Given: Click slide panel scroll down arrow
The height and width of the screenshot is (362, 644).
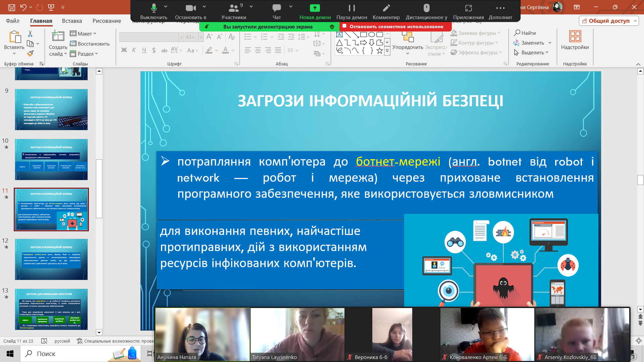Looking at the screenshot, I should click(99, 332).
